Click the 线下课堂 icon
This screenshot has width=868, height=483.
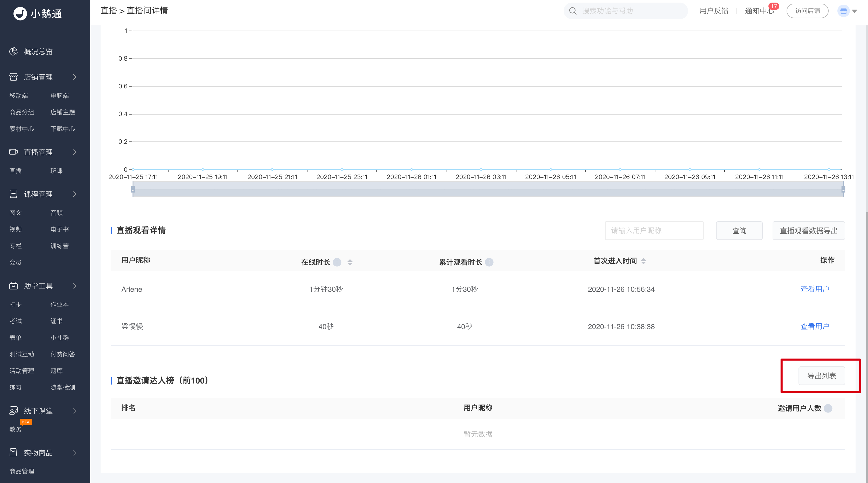[x=13, y=410]
